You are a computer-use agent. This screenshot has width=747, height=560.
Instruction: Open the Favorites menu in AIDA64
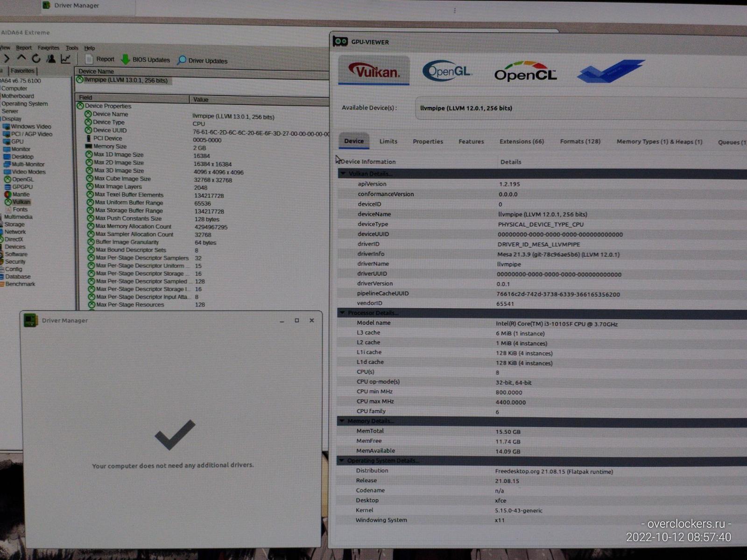[49, 48]
